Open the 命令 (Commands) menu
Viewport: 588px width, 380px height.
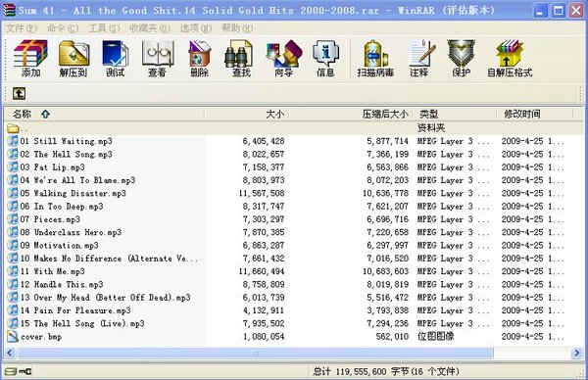coord(63,28)
